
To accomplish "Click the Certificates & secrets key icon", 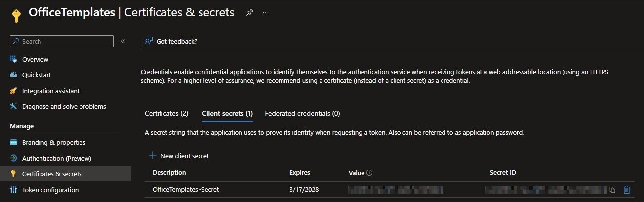I will click(13, 174).
